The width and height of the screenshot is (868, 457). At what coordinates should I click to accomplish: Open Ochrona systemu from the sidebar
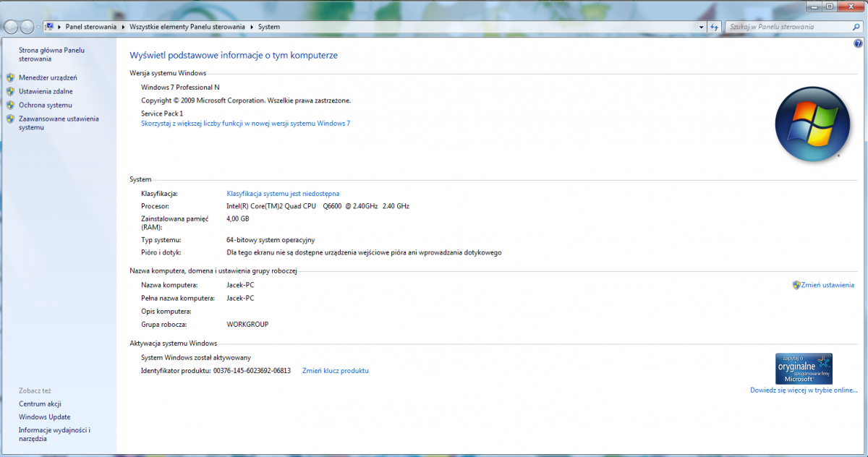[46, 105]
